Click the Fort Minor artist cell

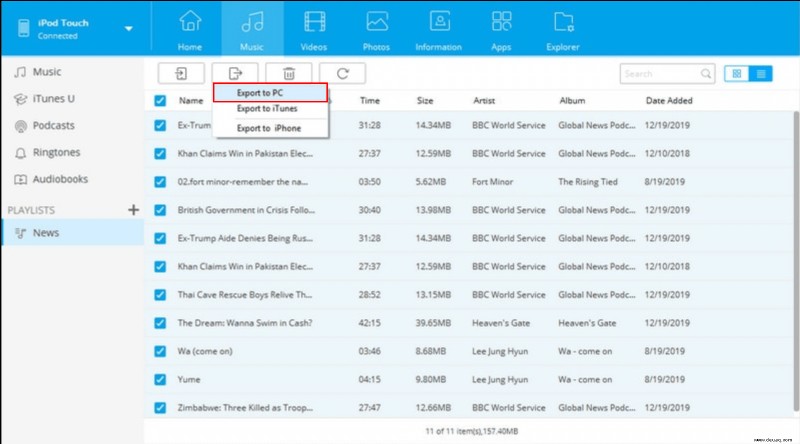[492, 182]
